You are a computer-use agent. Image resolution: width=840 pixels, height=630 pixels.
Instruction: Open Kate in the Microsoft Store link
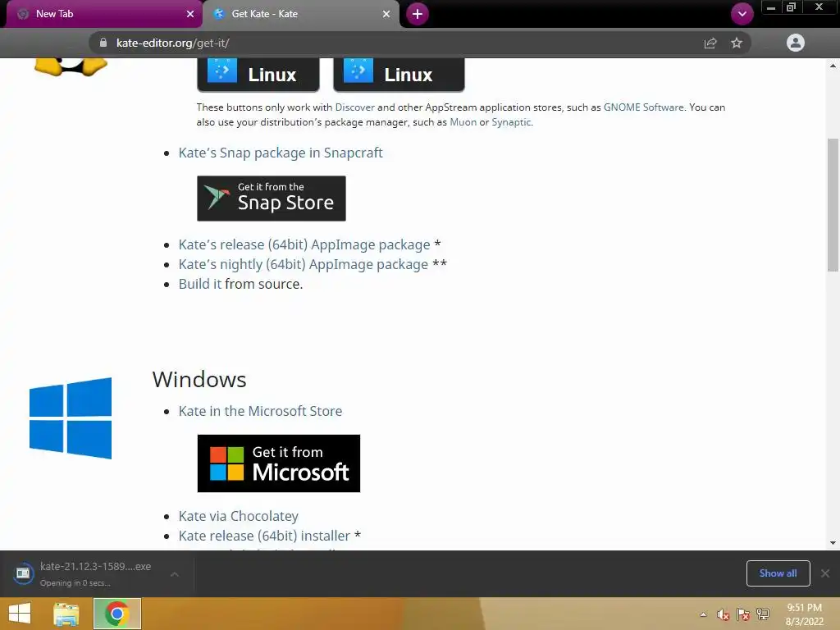tap(260, 411)
